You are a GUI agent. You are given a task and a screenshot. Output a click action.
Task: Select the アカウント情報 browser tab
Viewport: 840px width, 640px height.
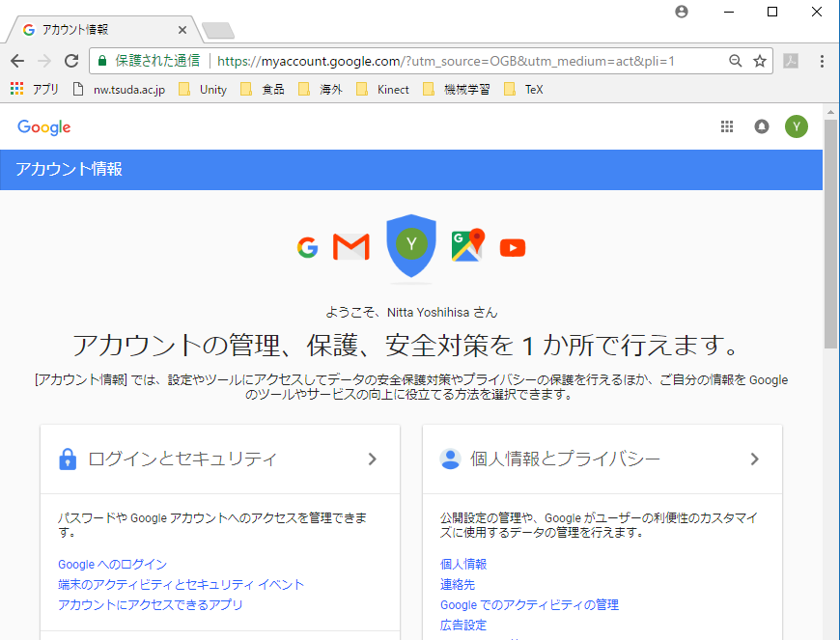101,30
